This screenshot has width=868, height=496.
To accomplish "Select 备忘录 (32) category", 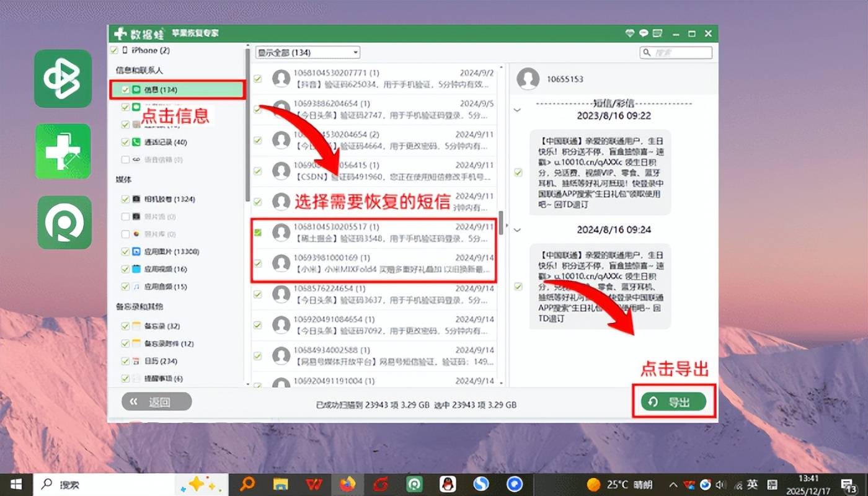I will coord(162,326).
